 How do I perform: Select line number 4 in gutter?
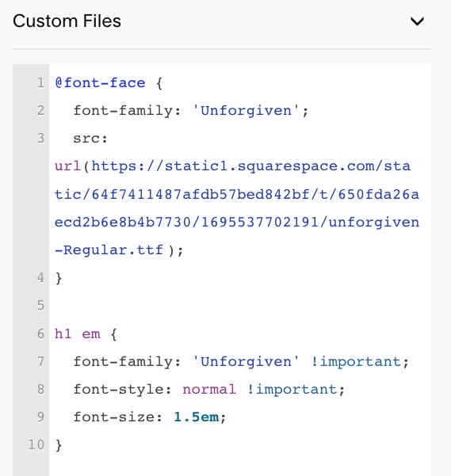point(40,278)
